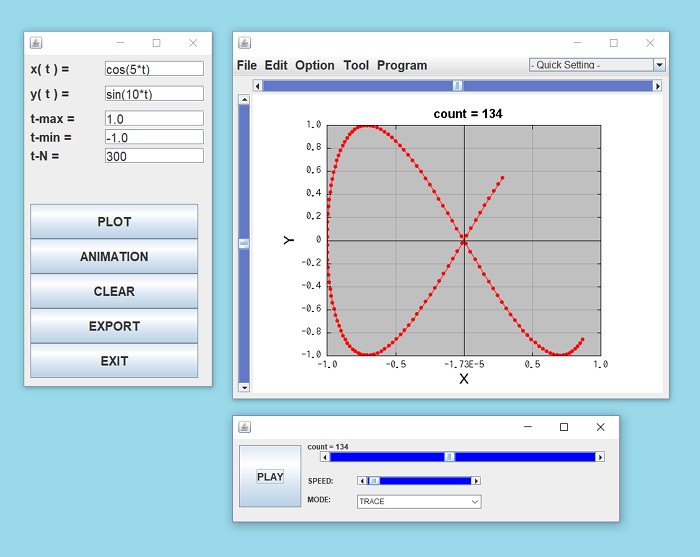
Task: Click right arrow of SPEED slider
Action: coord(476,481)
